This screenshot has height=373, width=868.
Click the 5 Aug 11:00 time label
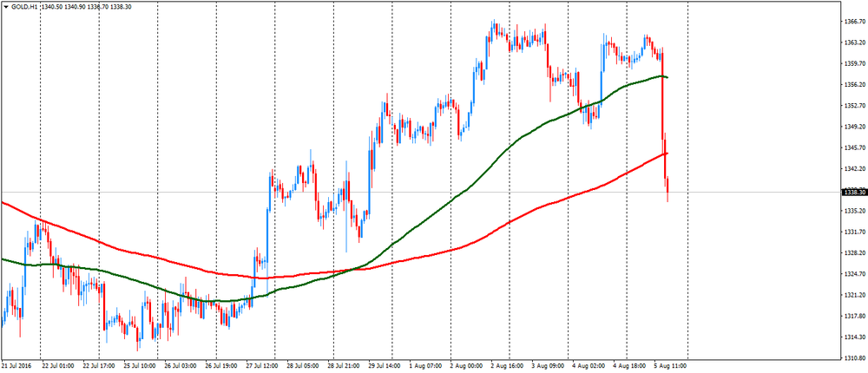pyautogui.click(x=672, y=366)
